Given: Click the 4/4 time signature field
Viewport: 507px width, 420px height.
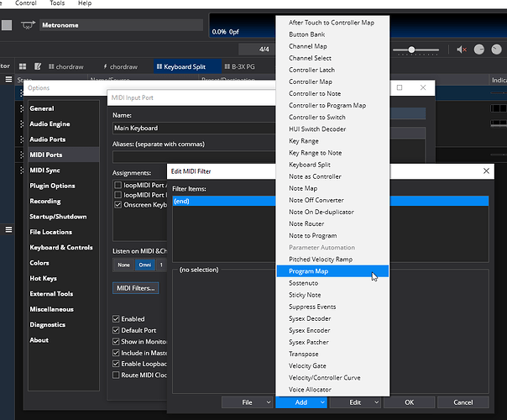Looking at the screenshot, I should [x=258, y=50].
